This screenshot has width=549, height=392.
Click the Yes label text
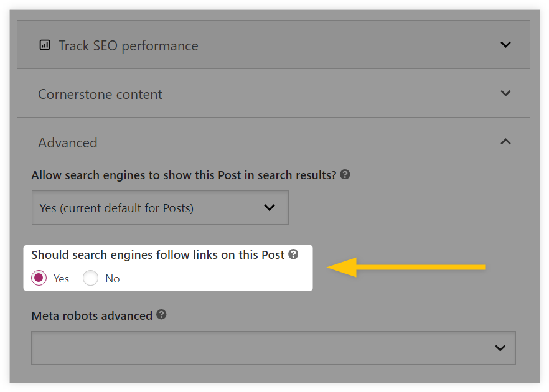61,279
